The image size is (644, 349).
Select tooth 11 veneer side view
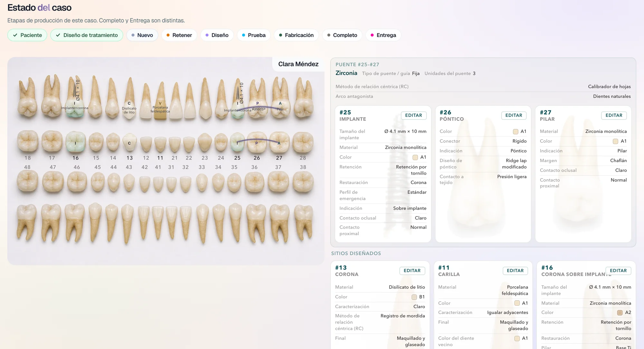(x=160, y=101)
